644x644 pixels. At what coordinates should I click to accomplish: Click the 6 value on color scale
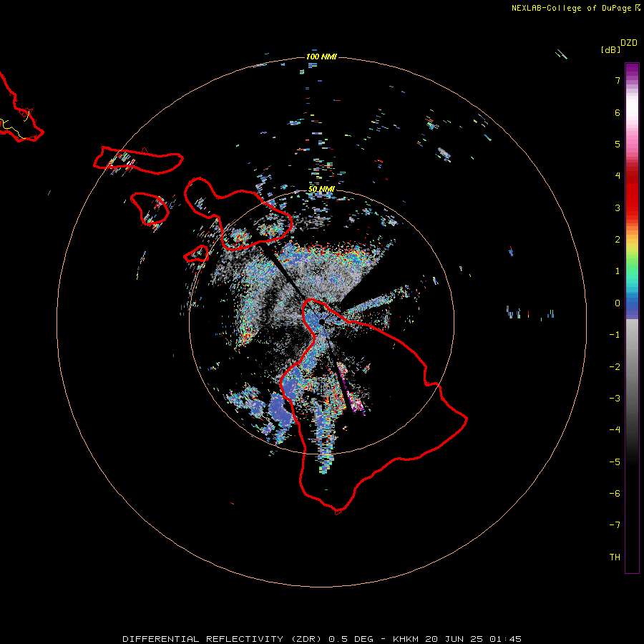tap(618, 113)
